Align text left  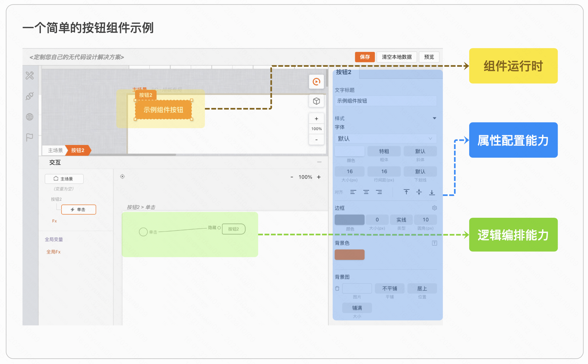tap(353, 192)
